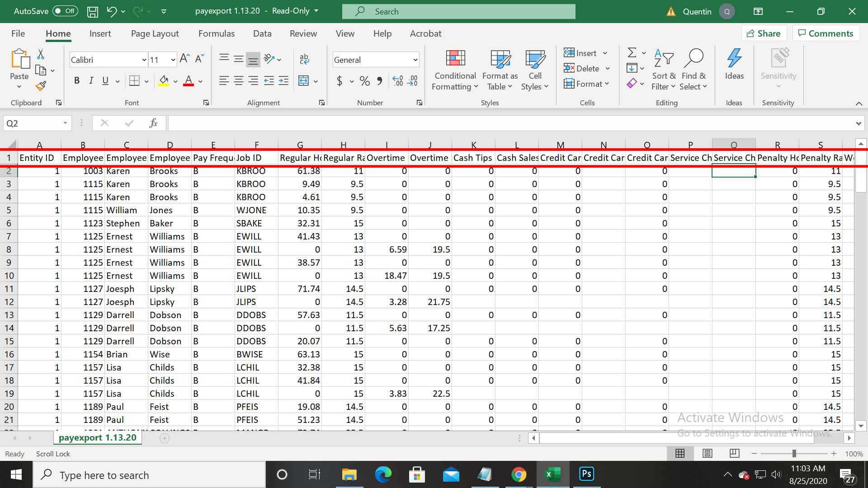Toggle Align Right

click(x=254, y=81)
